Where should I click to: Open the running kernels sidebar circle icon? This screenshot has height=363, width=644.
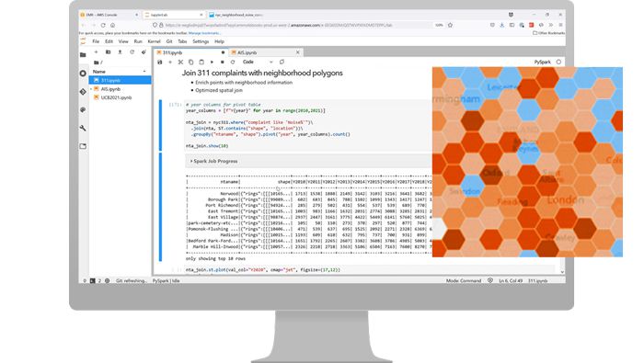click(83, 73)
